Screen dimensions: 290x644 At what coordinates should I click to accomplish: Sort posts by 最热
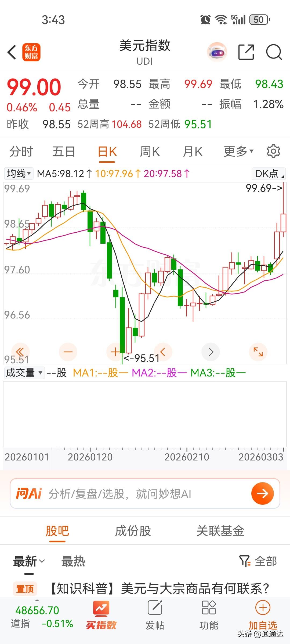tap(73, 561)
